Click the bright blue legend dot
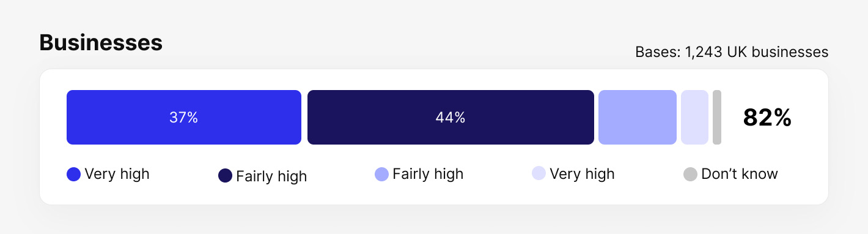 click(73, 175)
